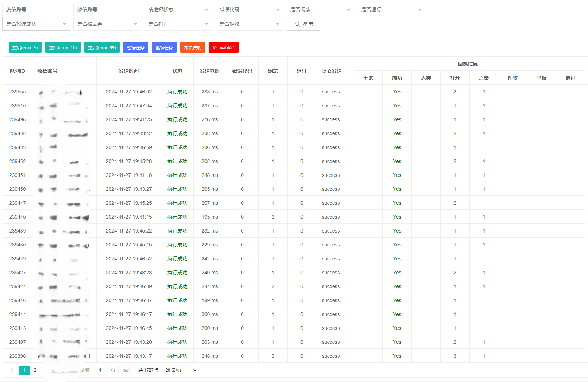Select queue ID 239427 cell

[17, 273]
